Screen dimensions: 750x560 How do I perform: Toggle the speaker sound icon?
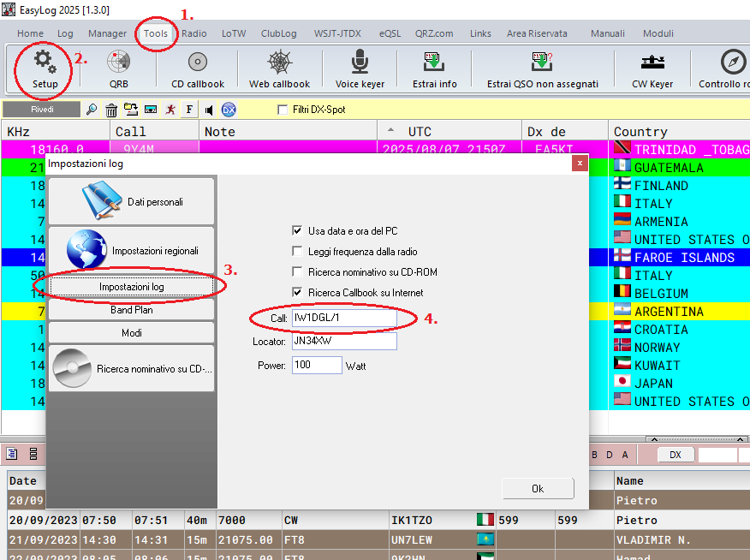click(209, 110)
